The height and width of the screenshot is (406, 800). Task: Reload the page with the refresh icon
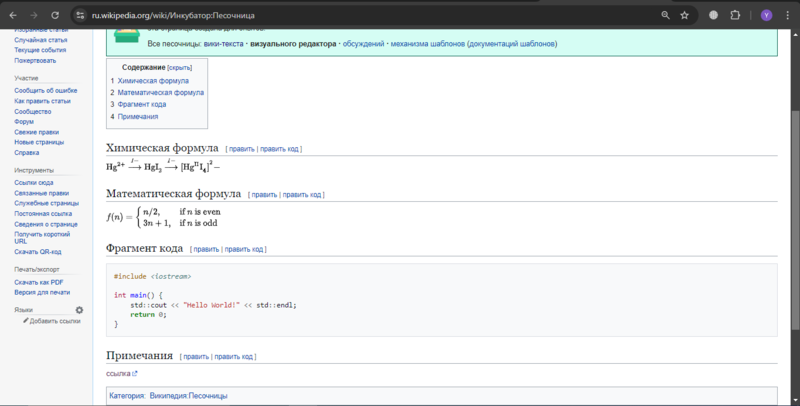tap(54, 16)
